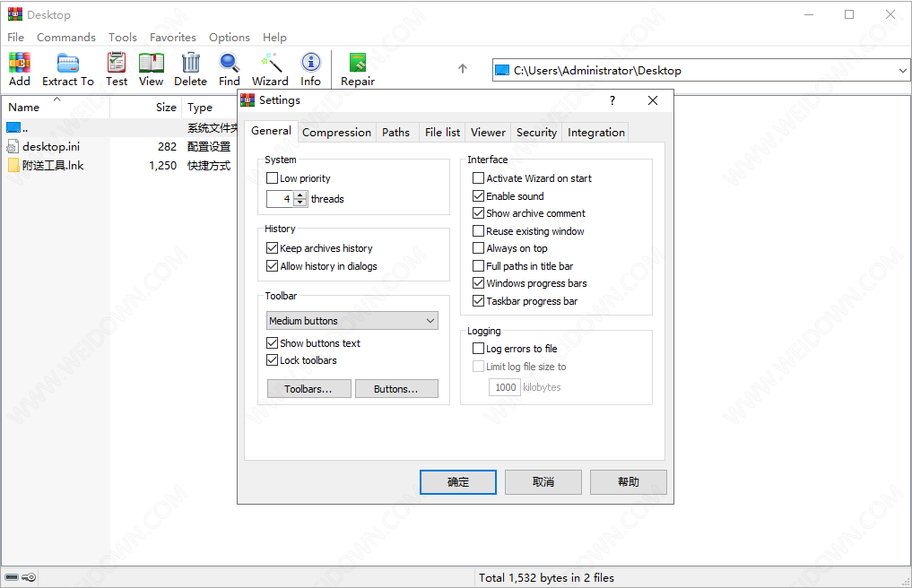Enable Activate Wizard on start

pos(478,178)
